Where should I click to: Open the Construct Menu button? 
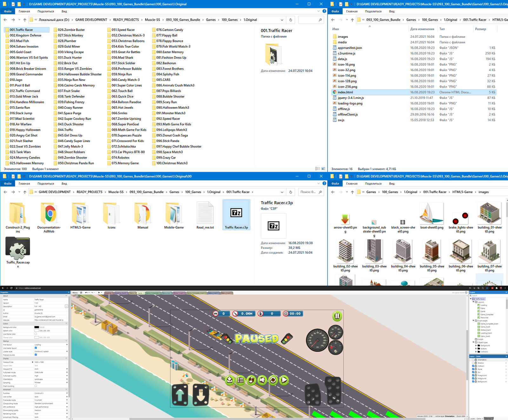tap(75, 293)
